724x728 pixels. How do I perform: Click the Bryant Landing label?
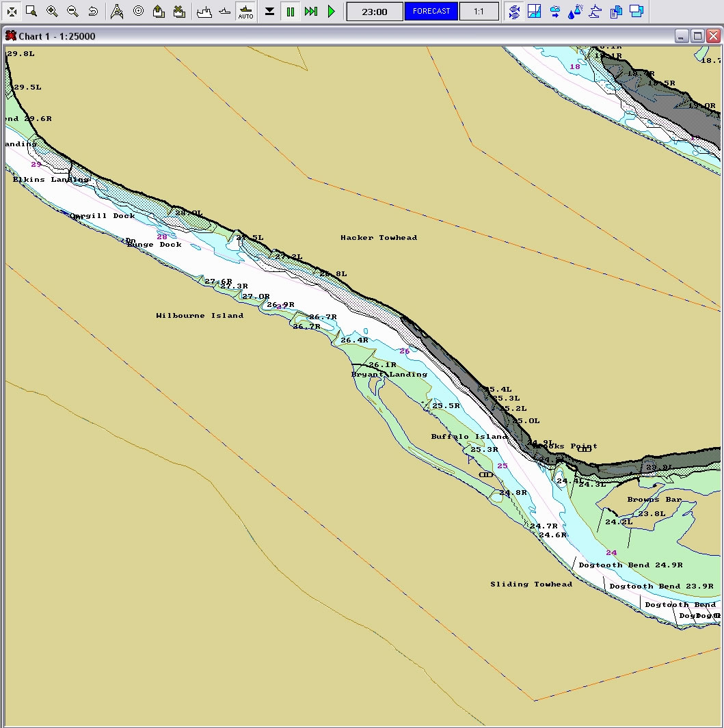(x=389, y=374)
